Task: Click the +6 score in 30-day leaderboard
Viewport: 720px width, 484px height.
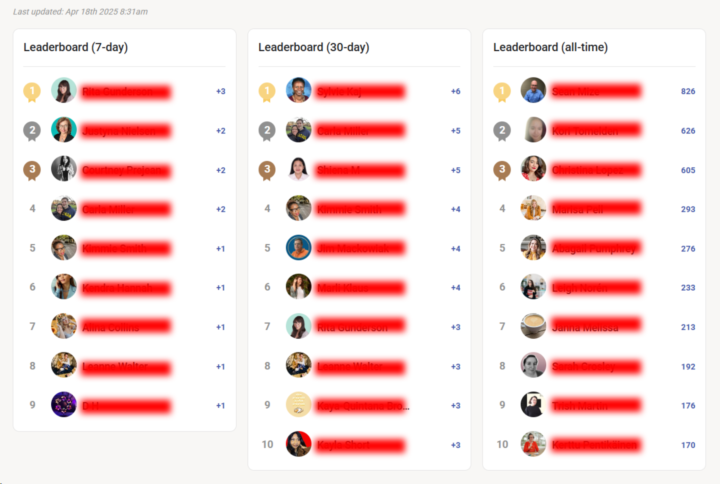Action: point(456,91)
